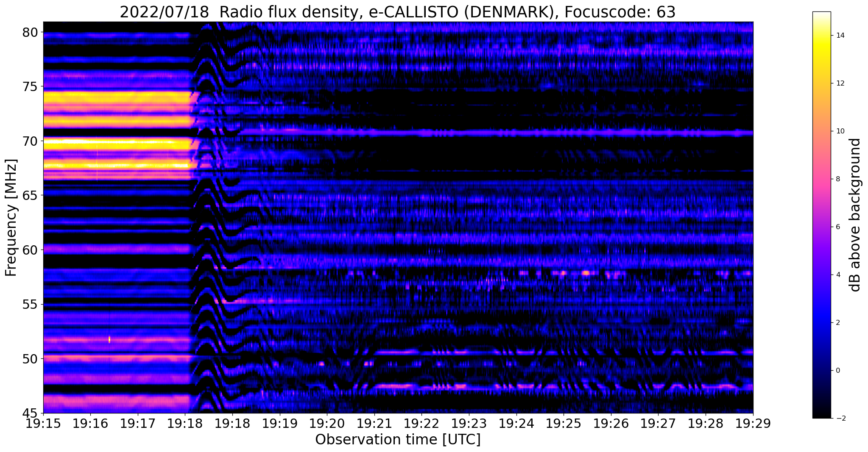
Task: Click the 19:22 time tick label
Action: 421,424
